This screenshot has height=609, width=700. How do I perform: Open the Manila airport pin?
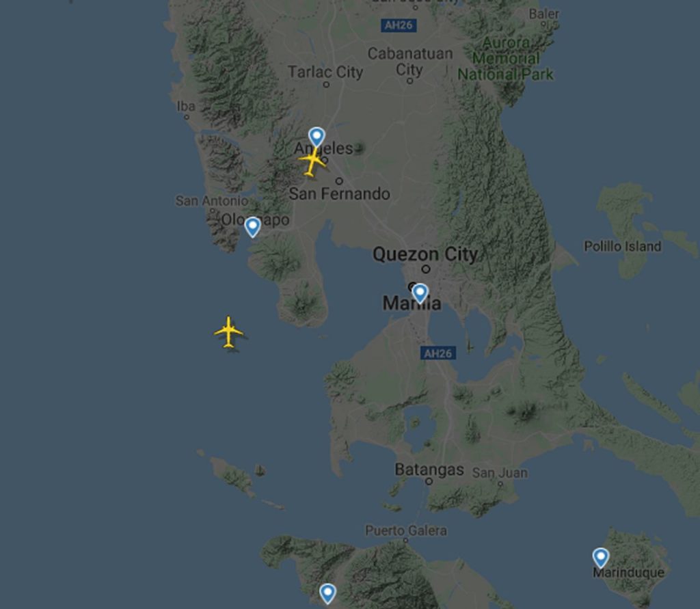420,293
